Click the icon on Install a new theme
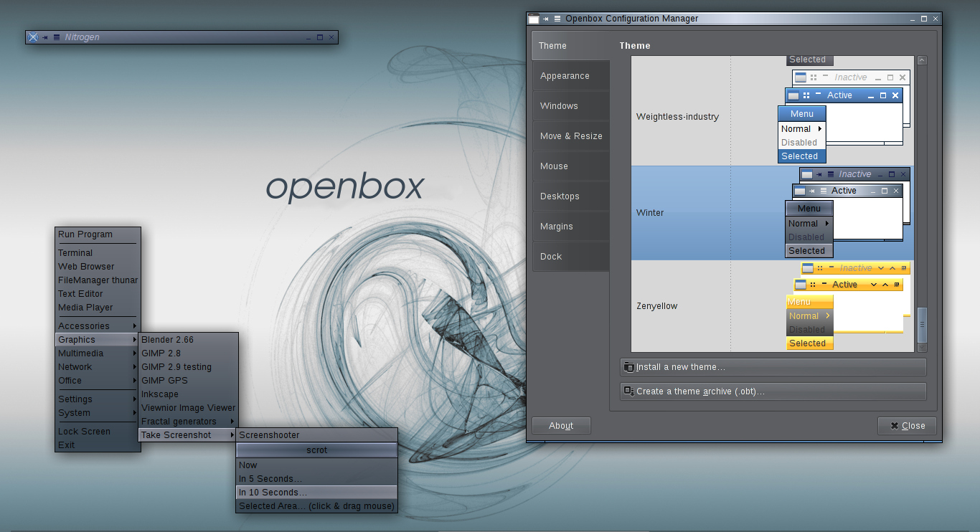 tap(631, 366)
